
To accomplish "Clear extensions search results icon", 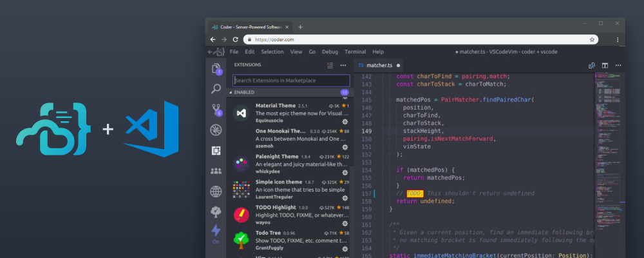I will pyautogui.click(x=330, y=65).
